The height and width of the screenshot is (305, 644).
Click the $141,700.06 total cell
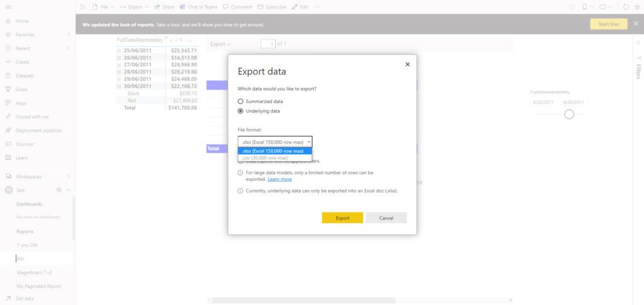[x=182, y=108]
